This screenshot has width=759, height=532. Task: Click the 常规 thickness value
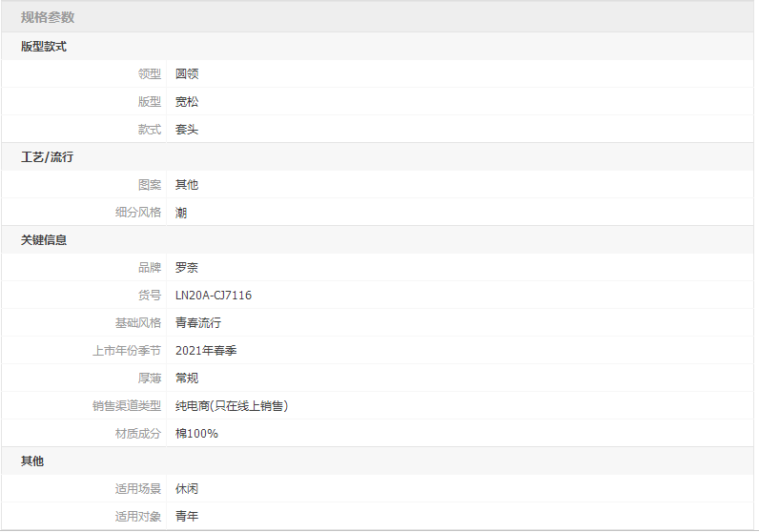187,379
